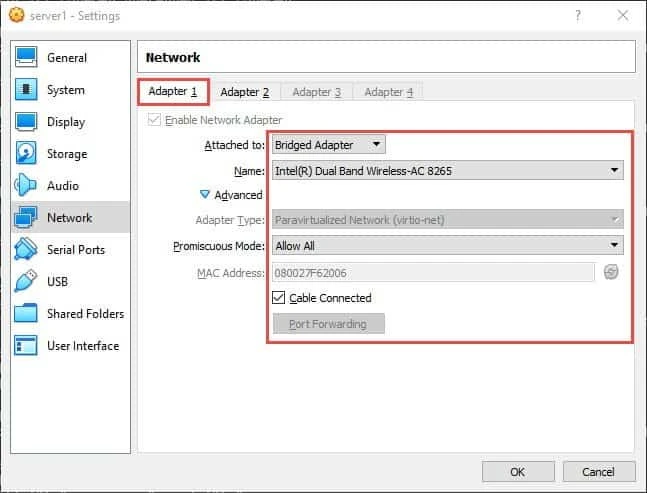Screen dimensions: 647x493
Task: Switch to the Adapter 1 tab
Action: (173, 91)
